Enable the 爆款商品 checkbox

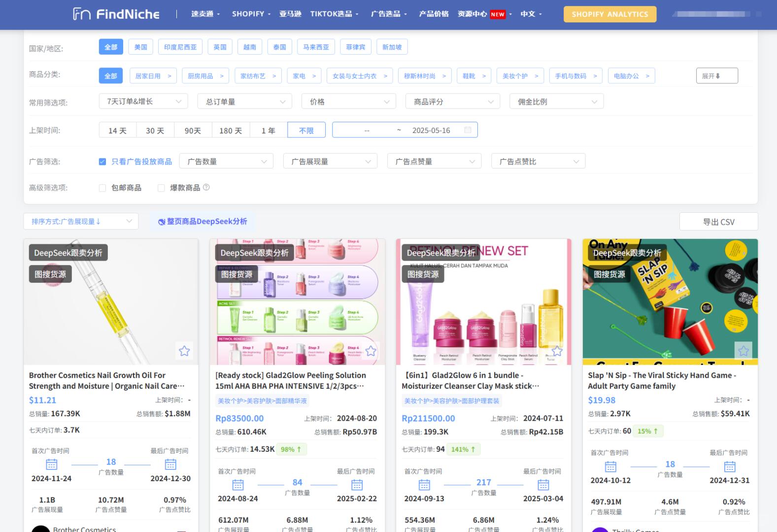[161, 188]
